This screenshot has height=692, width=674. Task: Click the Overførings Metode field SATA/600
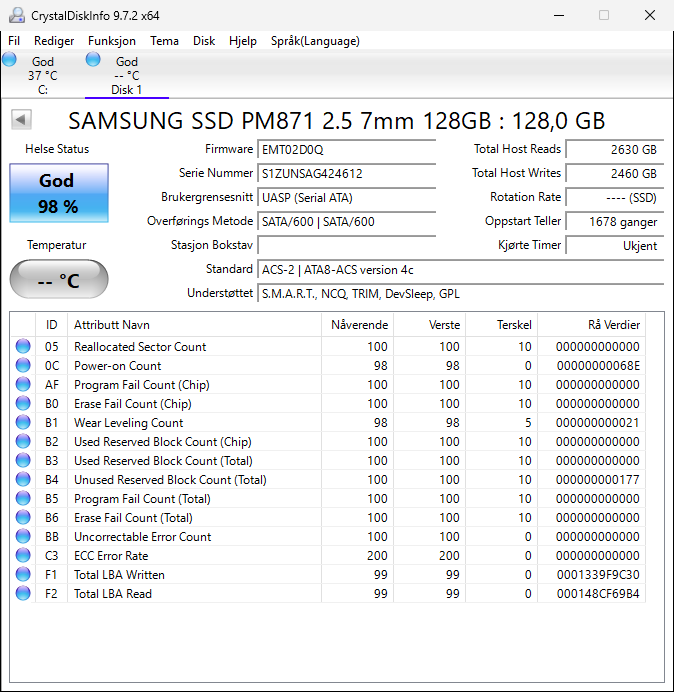[x=346, y=221]
